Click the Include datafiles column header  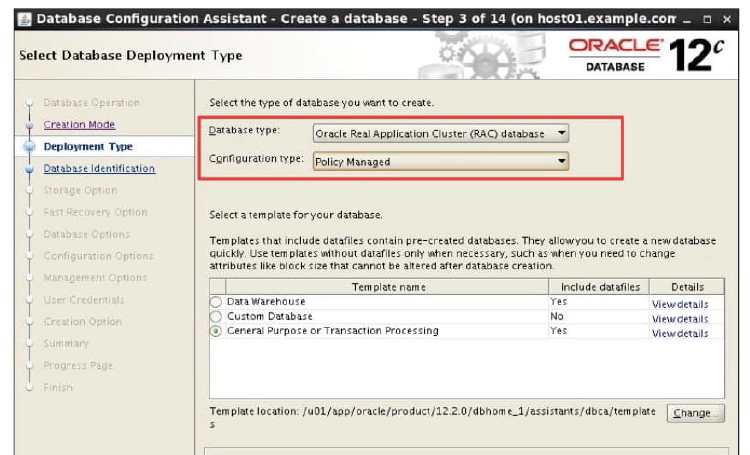click(x=599, y=287)
